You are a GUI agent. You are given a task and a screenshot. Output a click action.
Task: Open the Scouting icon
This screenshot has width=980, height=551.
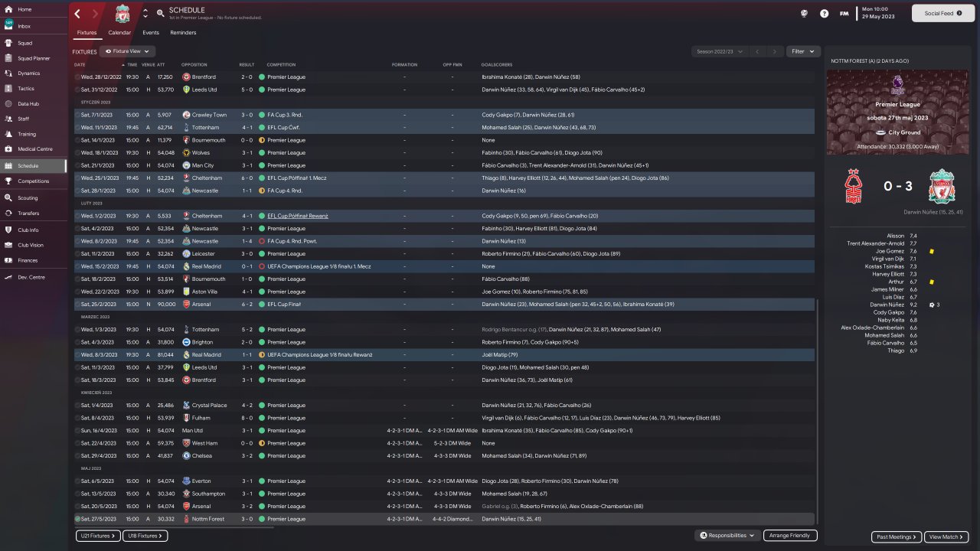point(8,197)
